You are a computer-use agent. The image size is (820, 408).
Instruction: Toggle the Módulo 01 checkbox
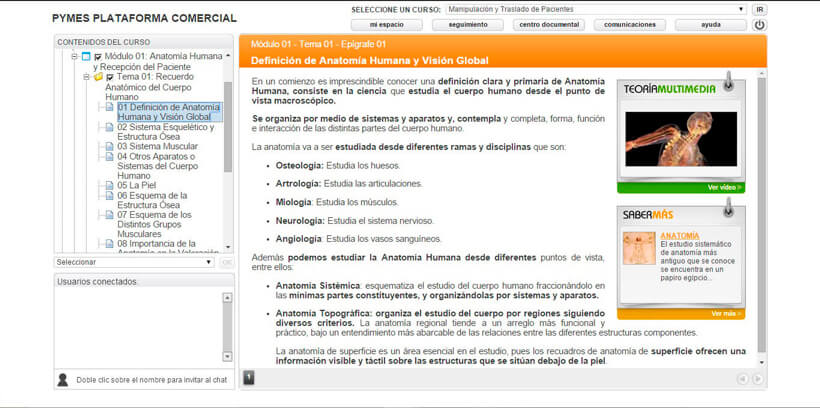click(98, 57)
